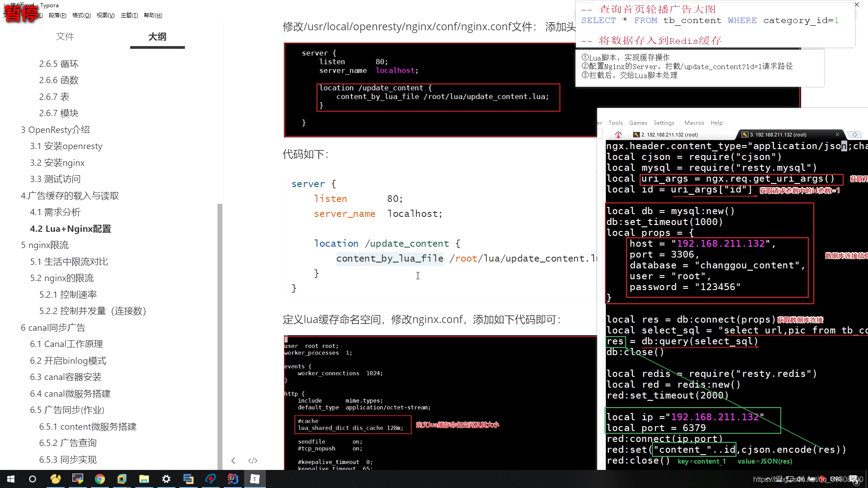Go to section 6.1 Canal工作原理
868x488 pixels.
click(66, 344)
